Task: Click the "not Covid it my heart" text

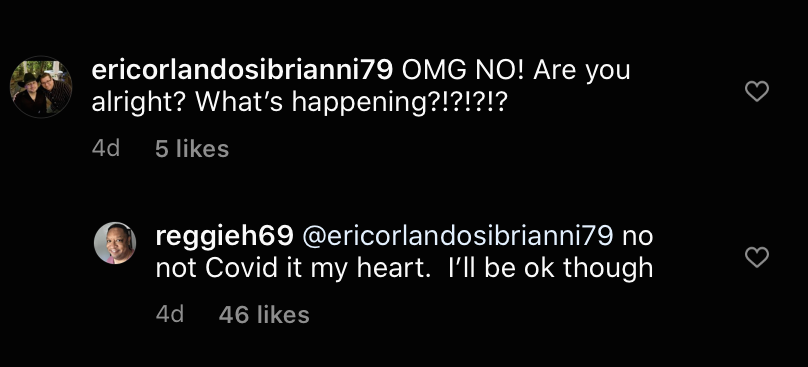Action: (x=293, y=268)
